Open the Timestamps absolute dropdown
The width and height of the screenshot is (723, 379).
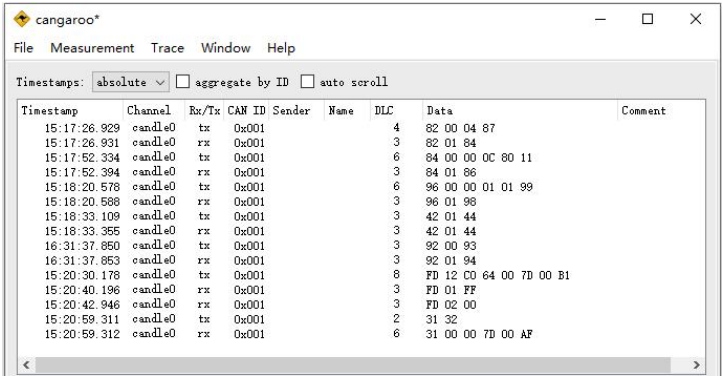pos(130,82)
